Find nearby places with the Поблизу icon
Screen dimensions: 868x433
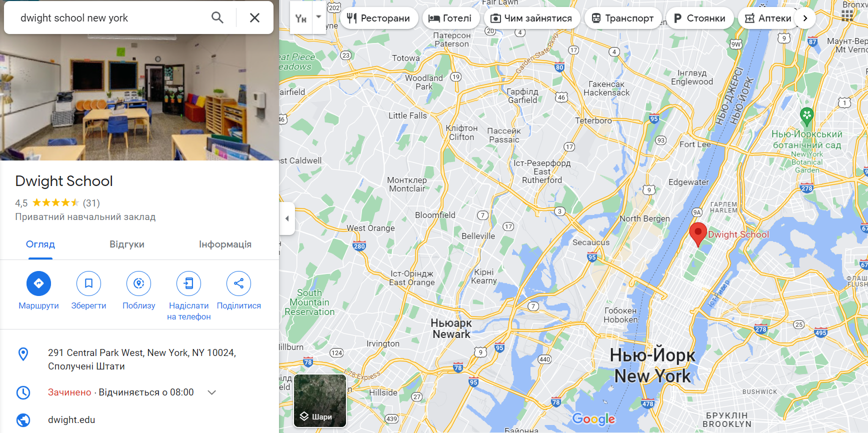tap(138, 283)
